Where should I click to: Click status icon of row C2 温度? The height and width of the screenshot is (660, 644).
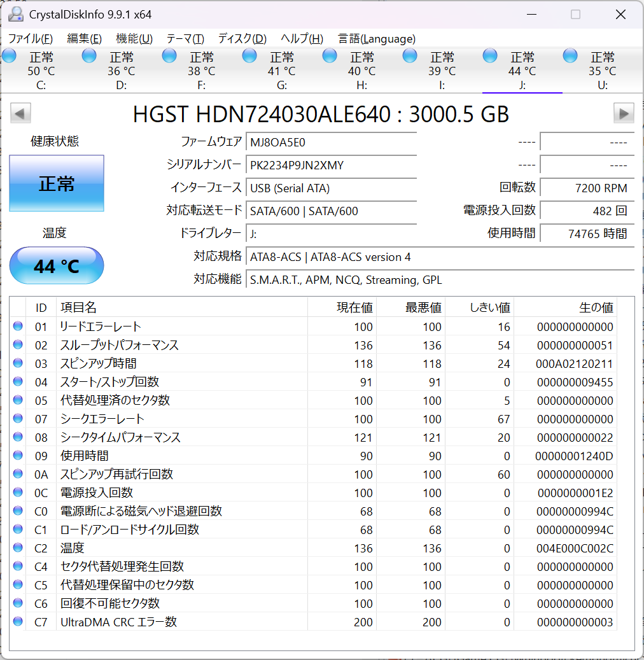pos(18,547)
